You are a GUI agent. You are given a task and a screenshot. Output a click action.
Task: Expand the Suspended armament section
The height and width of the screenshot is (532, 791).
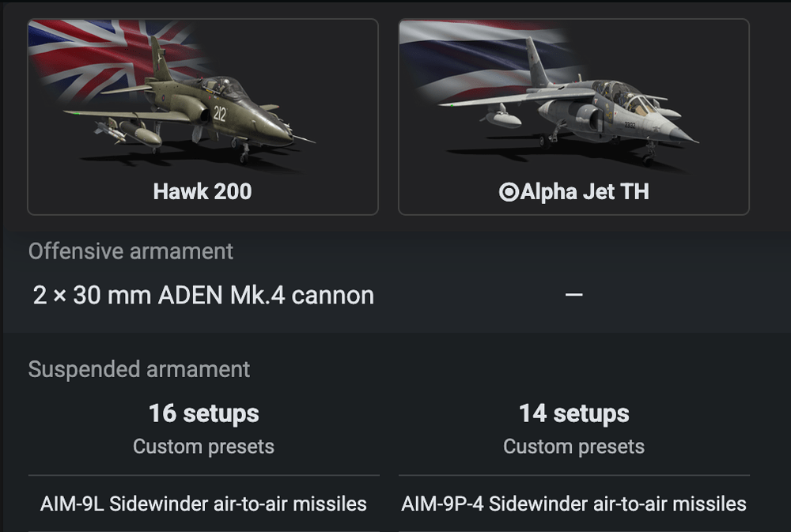pyautogui.click(x=139, y=369)
